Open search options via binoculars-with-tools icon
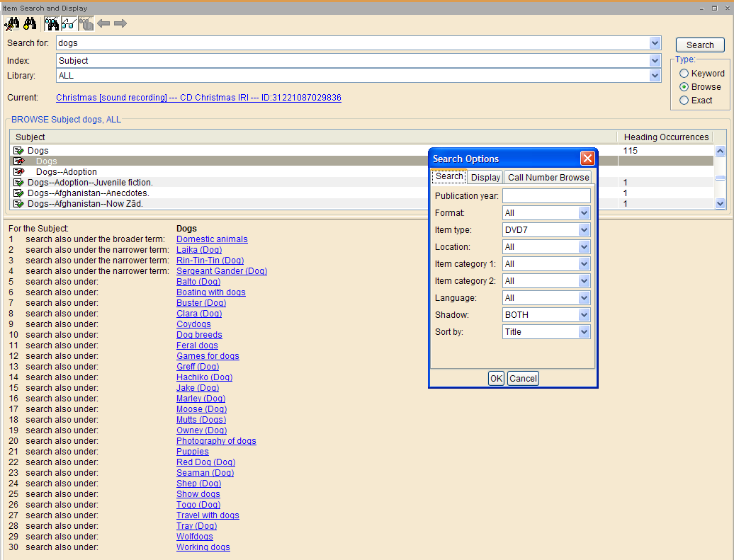The image size is (734, 560). click(x=12, y=23)
